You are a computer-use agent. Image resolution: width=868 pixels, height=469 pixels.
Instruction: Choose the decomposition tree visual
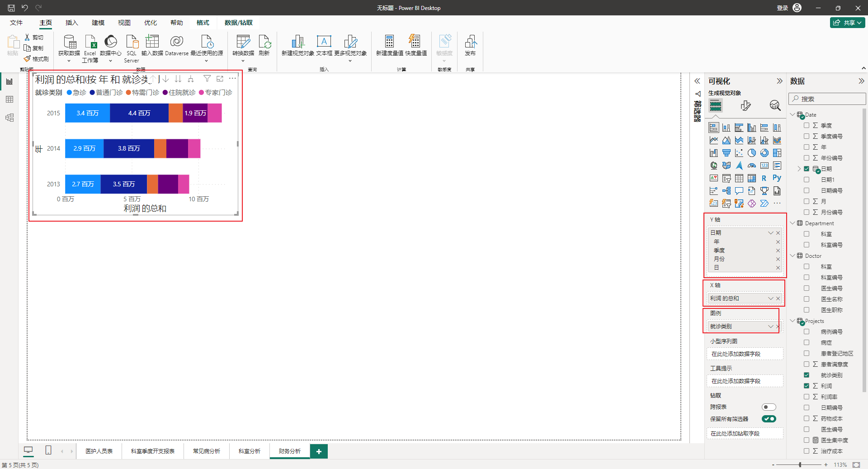[726, 191]
